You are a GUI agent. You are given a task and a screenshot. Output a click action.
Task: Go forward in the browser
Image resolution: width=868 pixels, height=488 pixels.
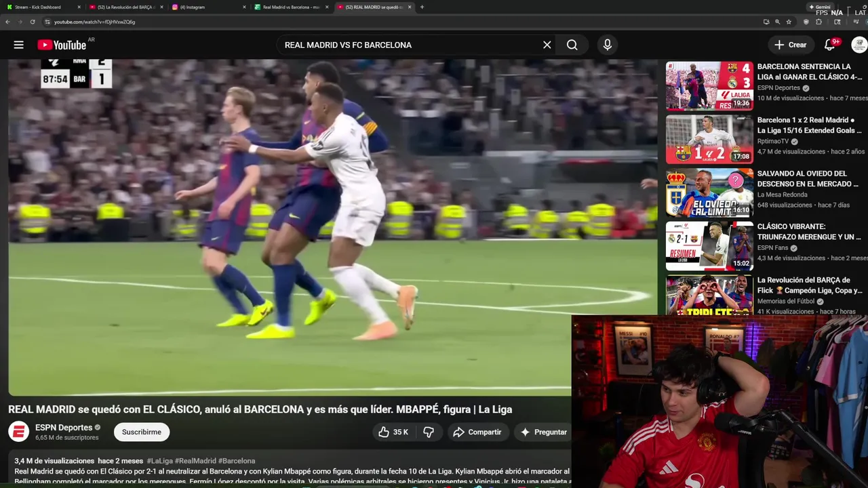20,22
